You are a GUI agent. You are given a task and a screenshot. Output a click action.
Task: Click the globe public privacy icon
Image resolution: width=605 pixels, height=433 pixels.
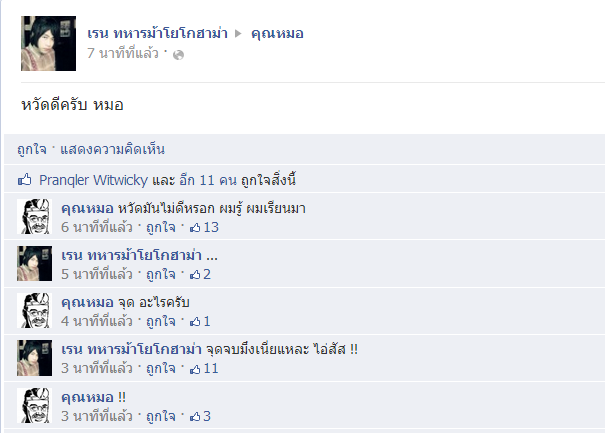(178, 55)
